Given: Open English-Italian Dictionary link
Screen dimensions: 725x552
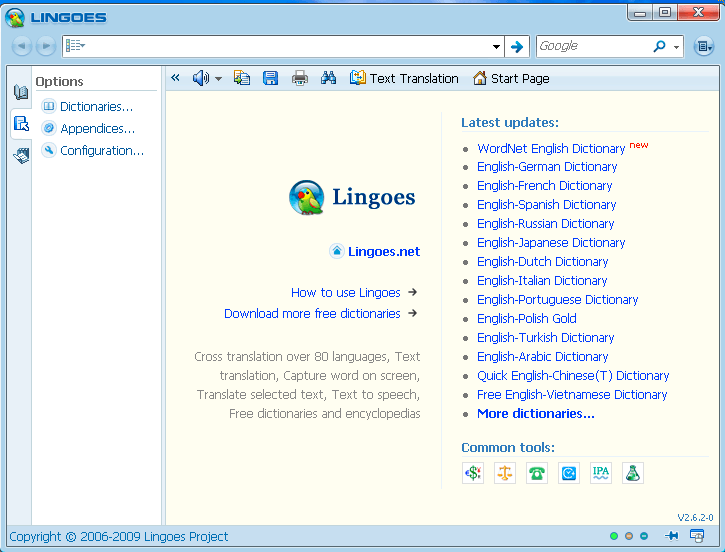Looking at the screenshot, I should (x=542, y=281).
